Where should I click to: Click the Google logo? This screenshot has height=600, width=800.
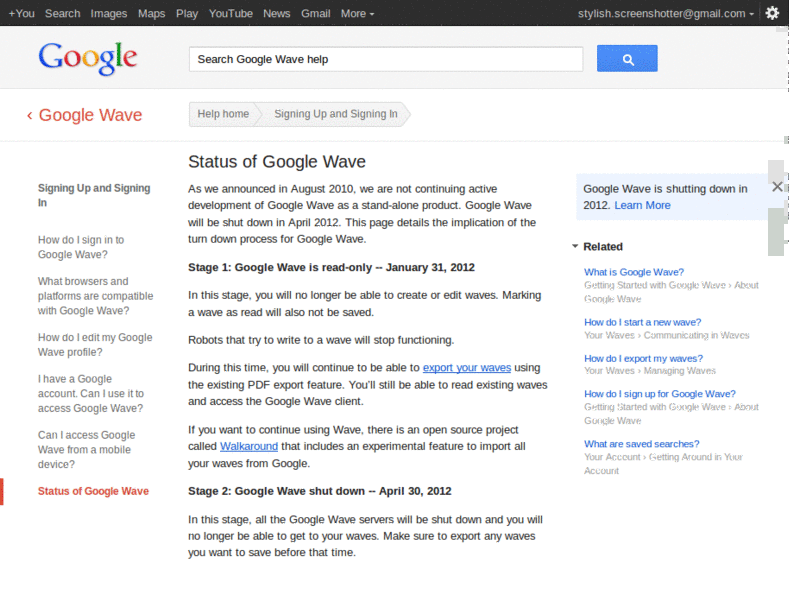point(88,59)
